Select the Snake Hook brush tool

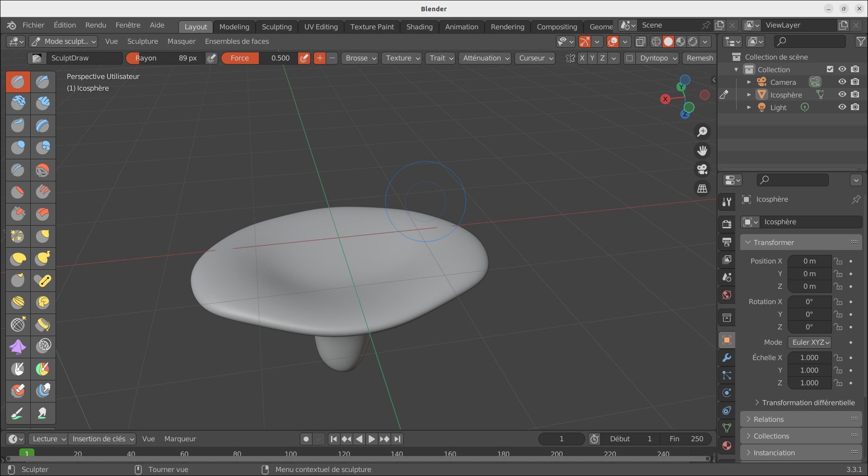43,258
